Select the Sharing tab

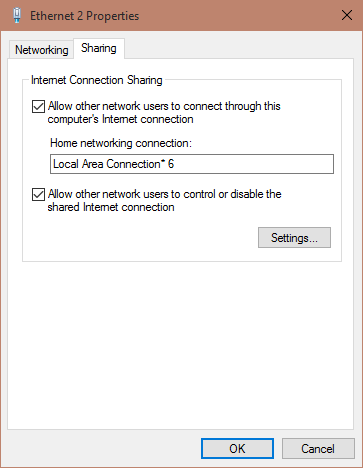click(99, 48)
